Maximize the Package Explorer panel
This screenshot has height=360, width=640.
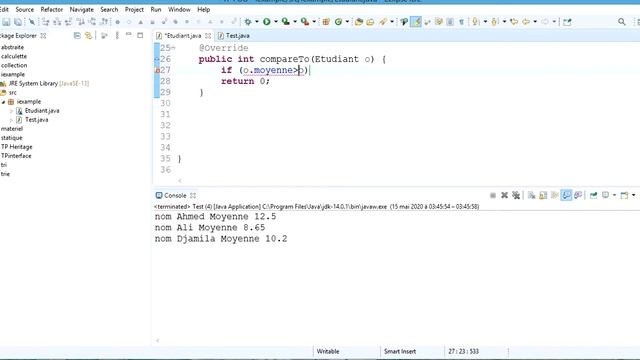coord(140,36)
